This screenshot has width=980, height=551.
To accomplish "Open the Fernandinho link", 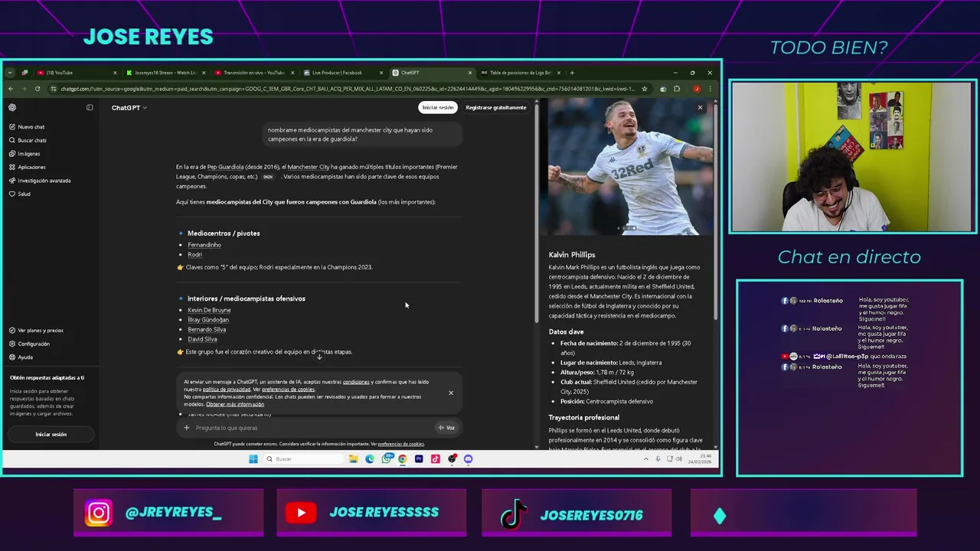I will coord(204,245).
